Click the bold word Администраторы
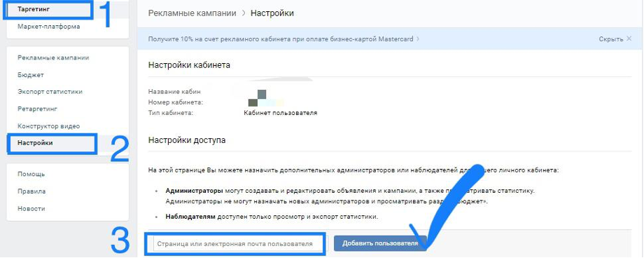 click(x=195, y=191)
